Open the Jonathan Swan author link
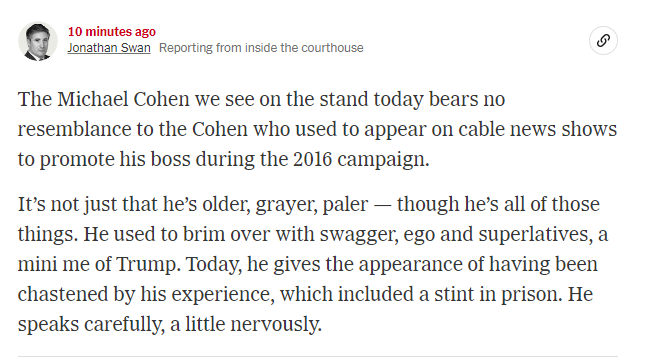 pyautogui.click(x=109, y=48)
